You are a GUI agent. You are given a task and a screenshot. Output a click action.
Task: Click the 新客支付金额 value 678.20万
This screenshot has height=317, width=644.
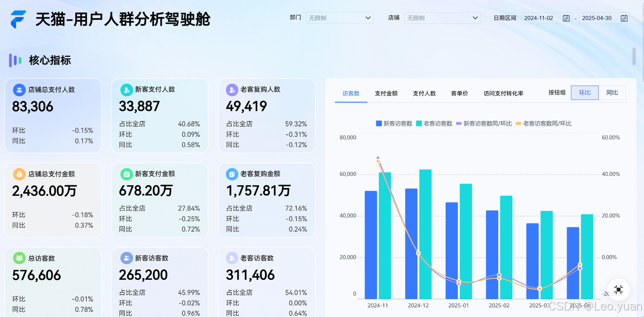[x=146, y=191]
